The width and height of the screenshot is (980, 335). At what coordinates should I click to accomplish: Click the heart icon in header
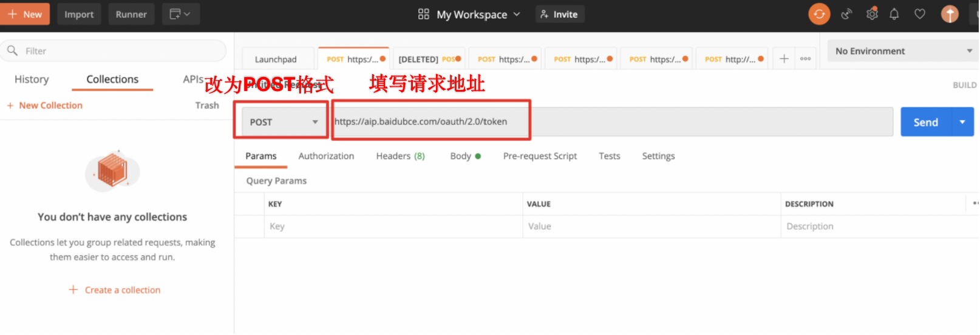[920, 14]
